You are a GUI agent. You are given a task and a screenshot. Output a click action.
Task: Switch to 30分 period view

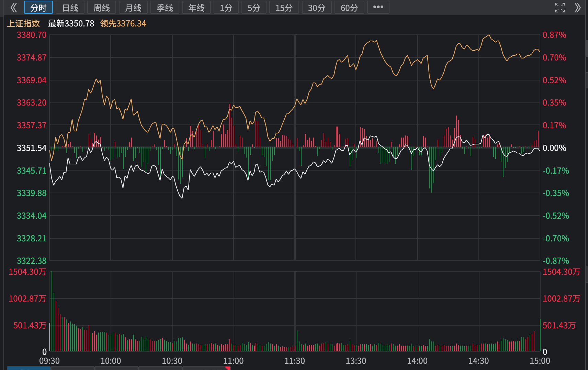(316, 8)
